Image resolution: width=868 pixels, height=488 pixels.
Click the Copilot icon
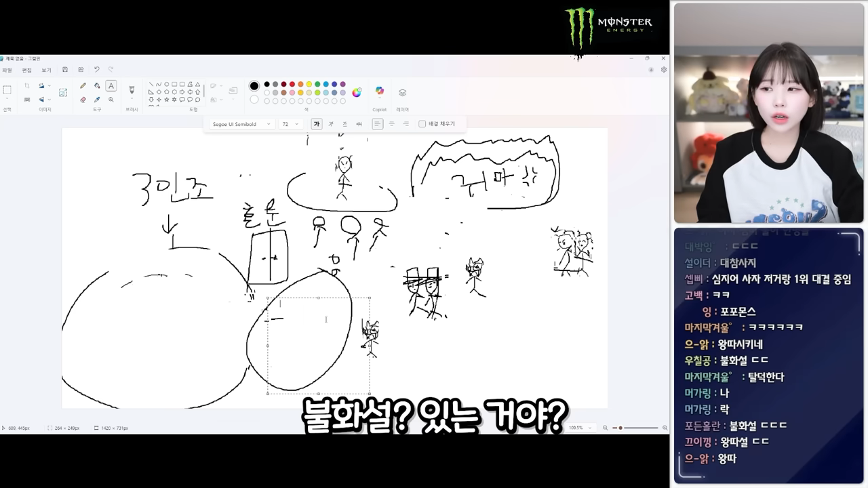pyautogui.click(x=380, y=90)
